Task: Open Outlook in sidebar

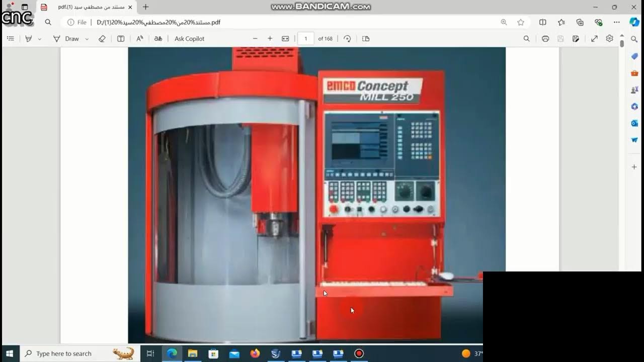Action: 634,123
